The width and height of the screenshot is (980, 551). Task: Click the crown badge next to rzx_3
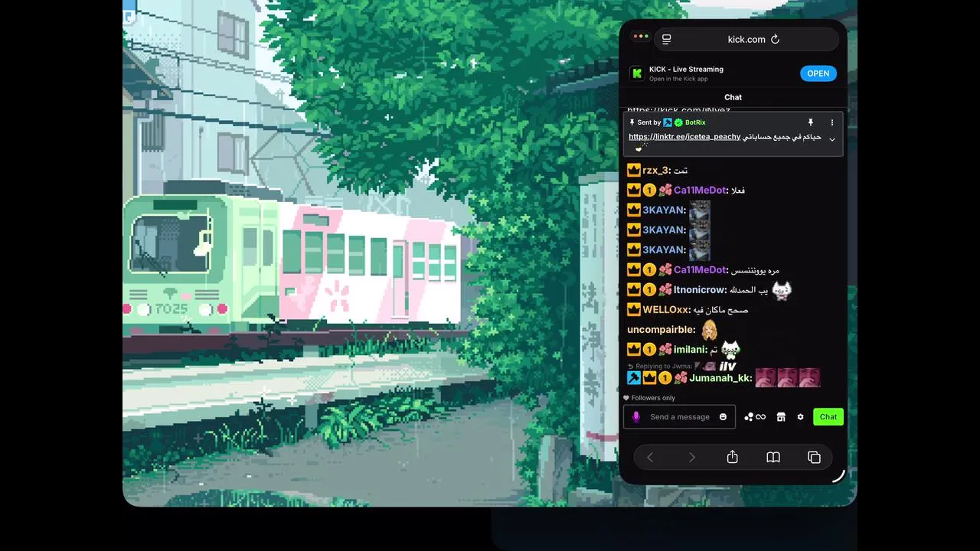[633, 170]
